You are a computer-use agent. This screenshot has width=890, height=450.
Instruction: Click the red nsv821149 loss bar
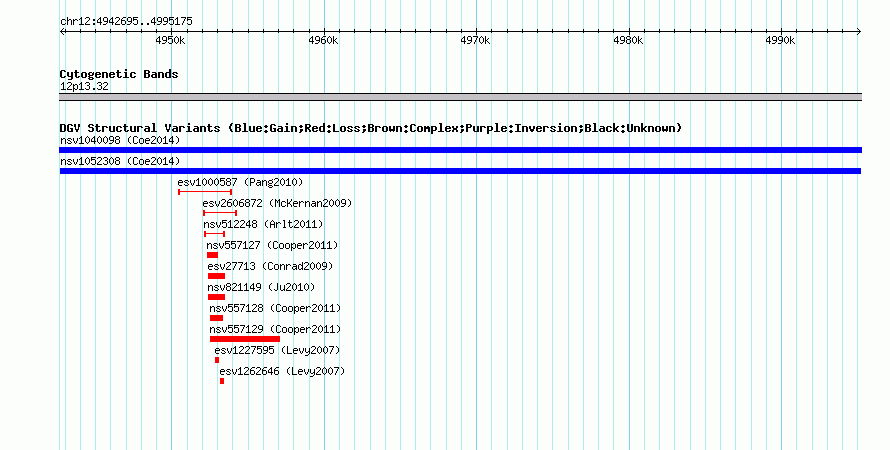point(216,297)
